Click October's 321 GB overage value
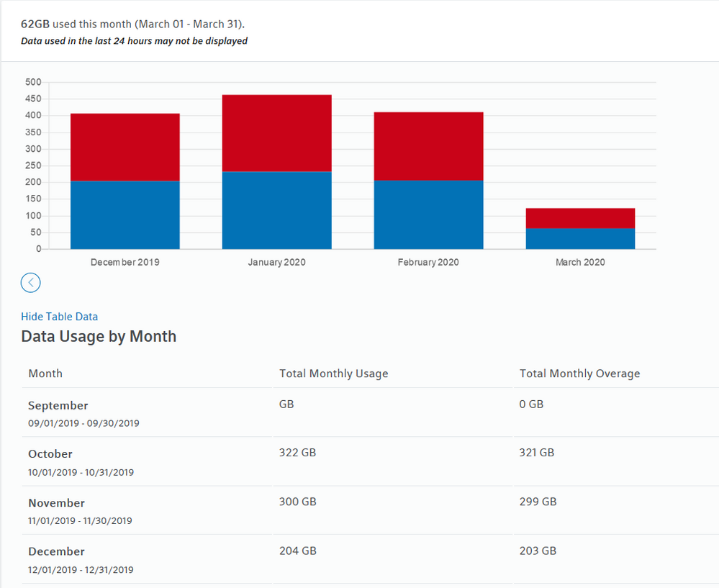 point(537,453)
